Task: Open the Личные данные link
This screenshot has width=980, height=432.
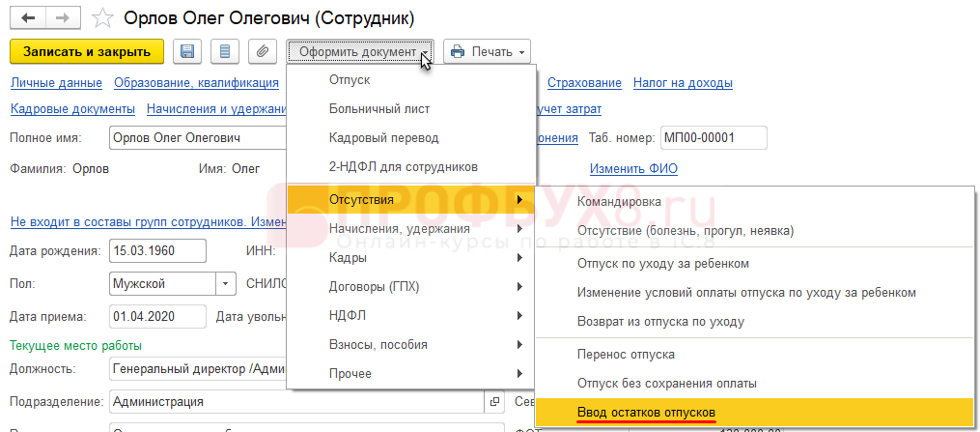Action: (x=56, y=83)
